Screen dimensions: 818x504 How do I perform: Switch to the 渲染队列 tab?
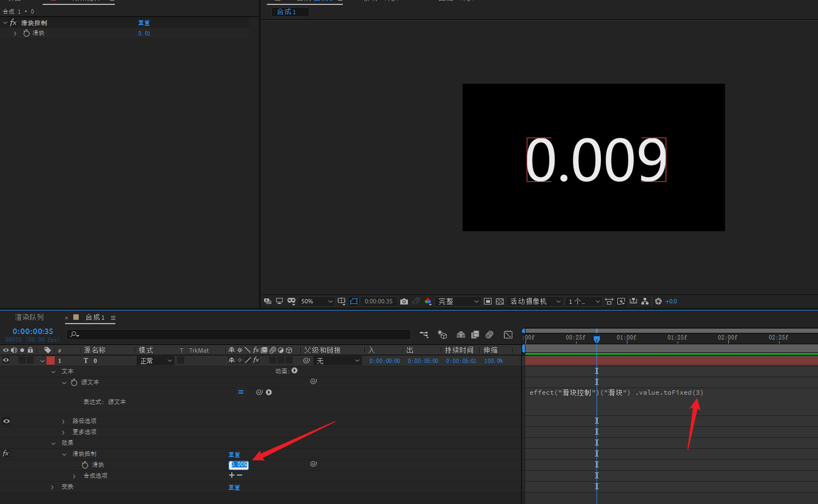tap(29, 317)
